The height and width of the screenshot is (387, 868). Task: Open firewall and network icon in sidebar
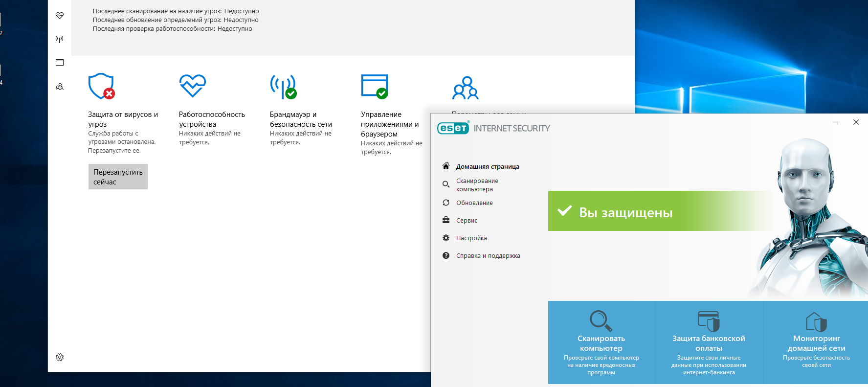click(x=60, y=39)
